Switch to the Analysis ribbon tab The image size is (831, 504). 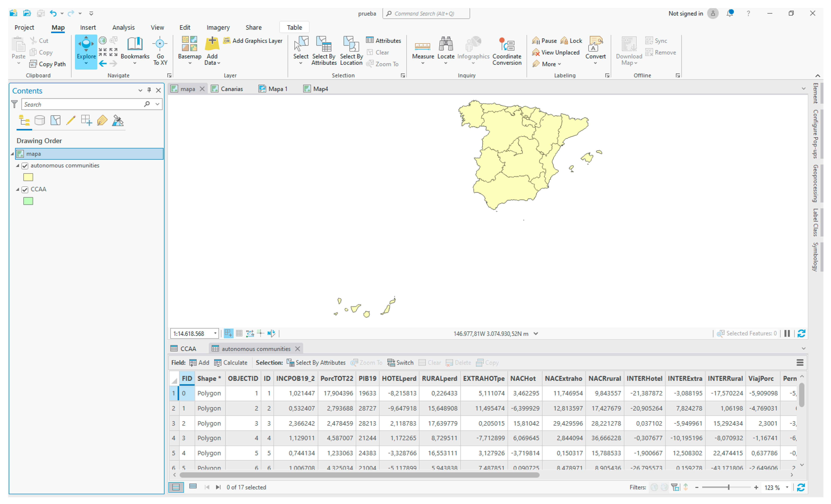point(123,27)
